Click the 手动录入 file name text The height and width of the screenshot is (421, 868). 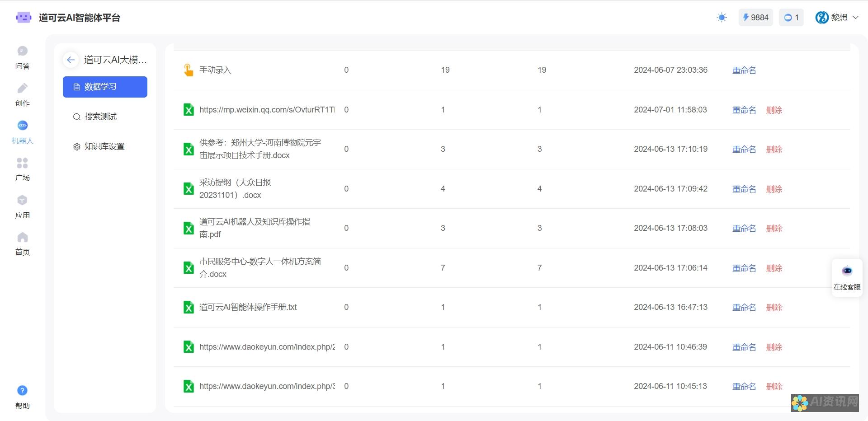[x=215, y=70]
